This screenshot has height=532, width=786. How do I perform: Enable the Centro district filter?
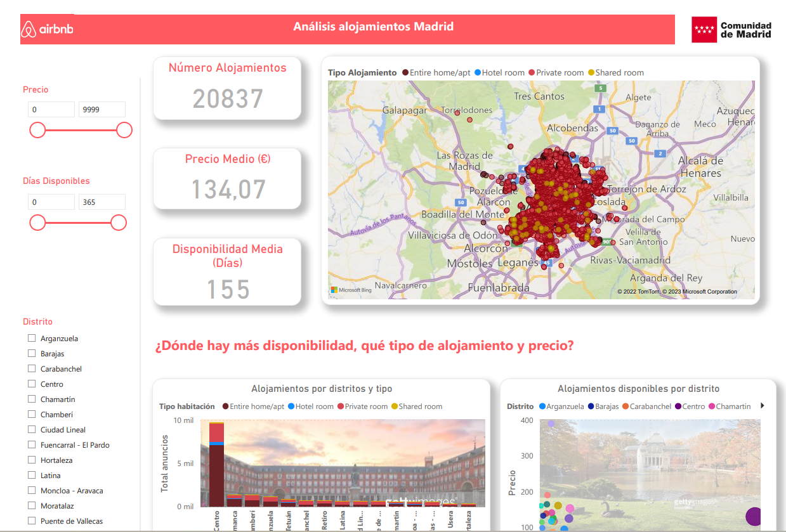(x=32, y=384)
